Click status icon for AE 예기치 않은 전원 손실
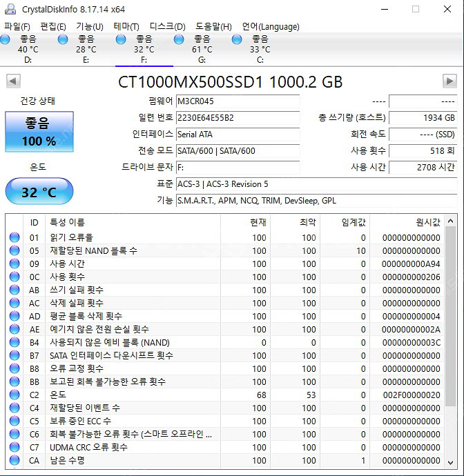This screenshot has height=476, width=464. coord(14,329)
